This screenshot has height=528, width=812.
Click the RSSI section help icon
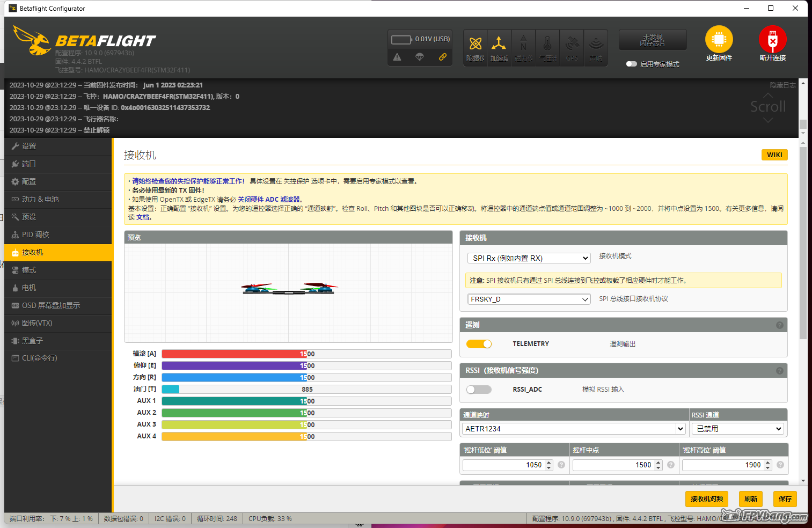[780, 371]
